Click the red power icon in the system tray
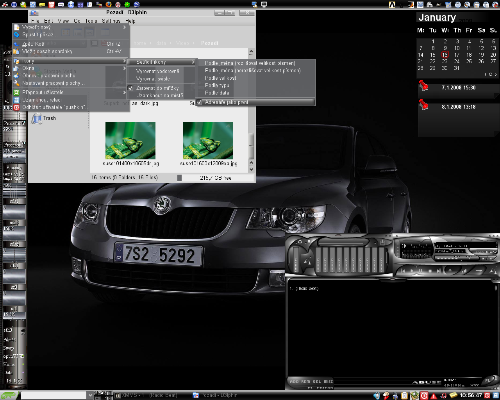This screenshot has width=500, height=400. coord(424,396)
